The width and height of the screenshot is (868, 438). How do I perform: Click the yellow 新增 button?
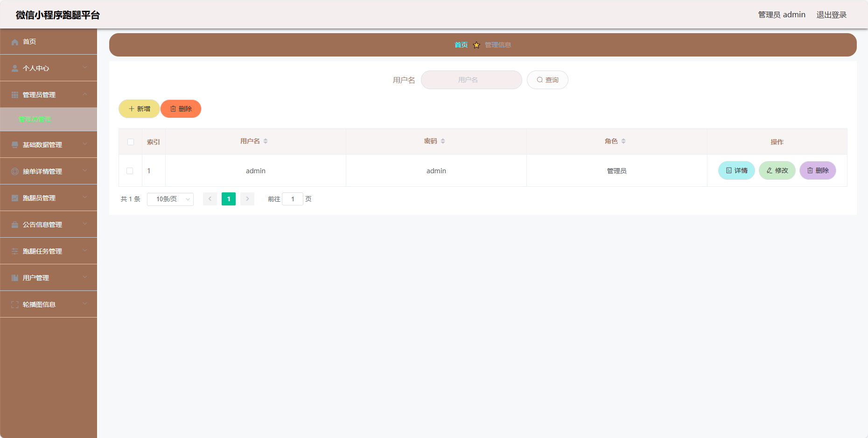coord(139,109)
